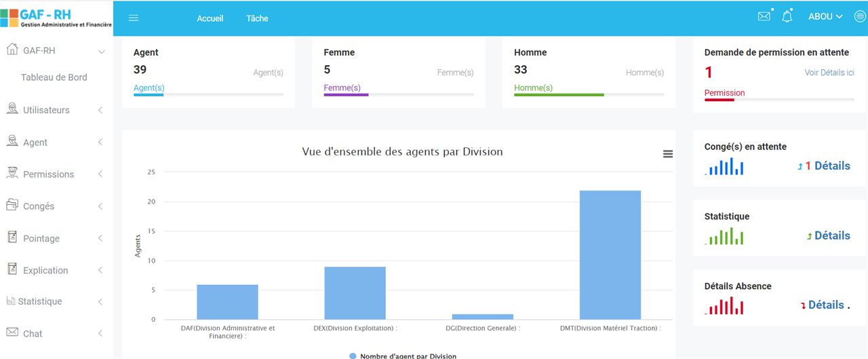868x359 pixels.
Task: Click the red mini bar chart under Détails Absence
Action: pyautogui.click(x=724, y=306)
